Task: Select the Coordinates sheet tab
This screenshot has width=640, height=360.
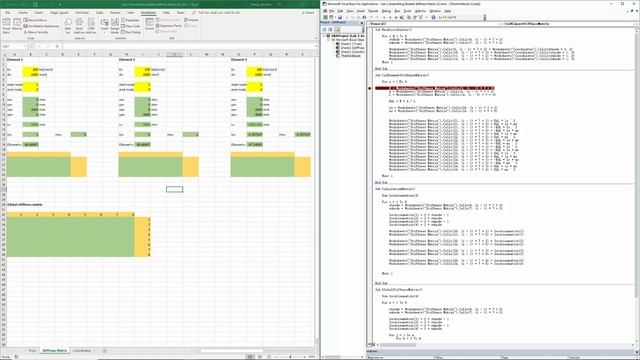Action: [x=82, y=351]
